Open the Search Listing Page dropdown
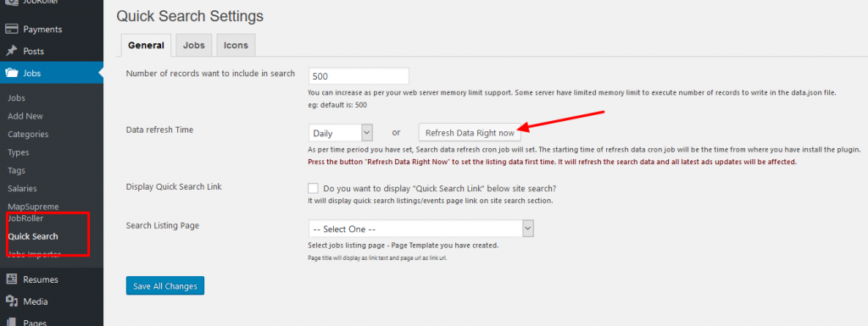The width and height of the screenshot is (868, 326). click(420, 229)
